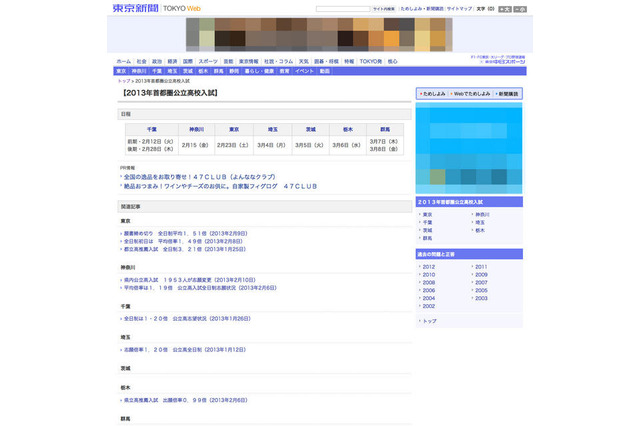Select 神奈川 in the blue sub-navigation bar
Screen dimensions: 640x426
click(139, 71)
